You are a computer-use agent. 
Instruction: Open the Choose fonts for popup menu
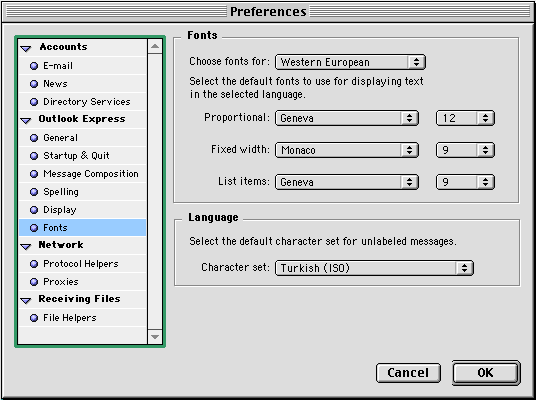350,62
